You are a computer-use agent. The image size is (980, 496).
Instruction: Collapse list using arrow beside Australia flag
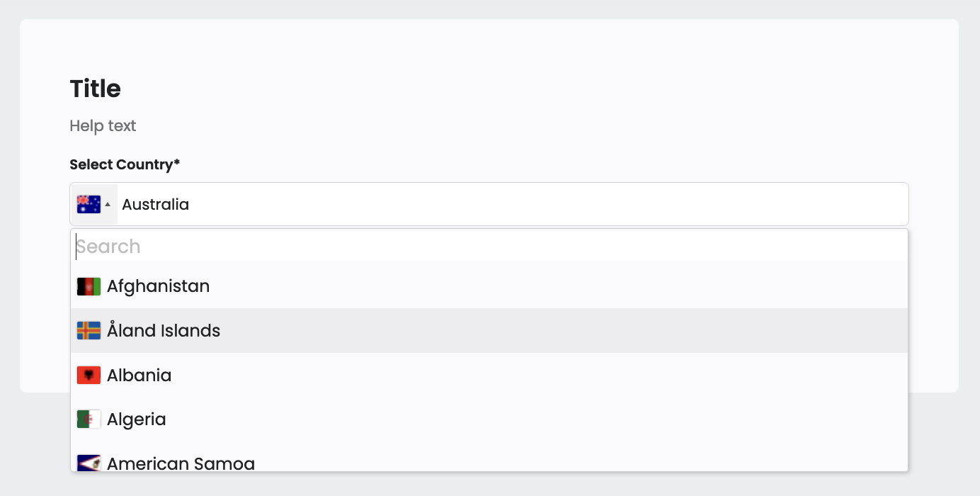tap(108, 205)
